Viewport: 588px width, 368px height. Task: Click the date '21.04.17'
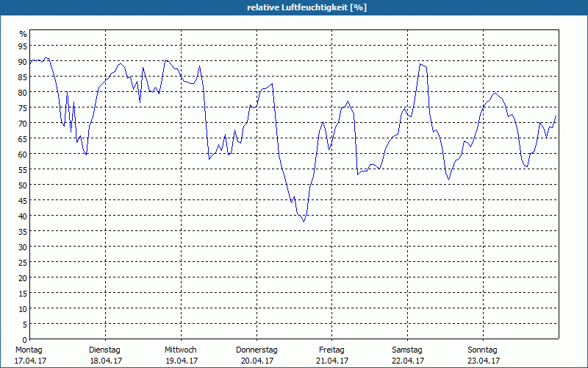tap(332, 361)
